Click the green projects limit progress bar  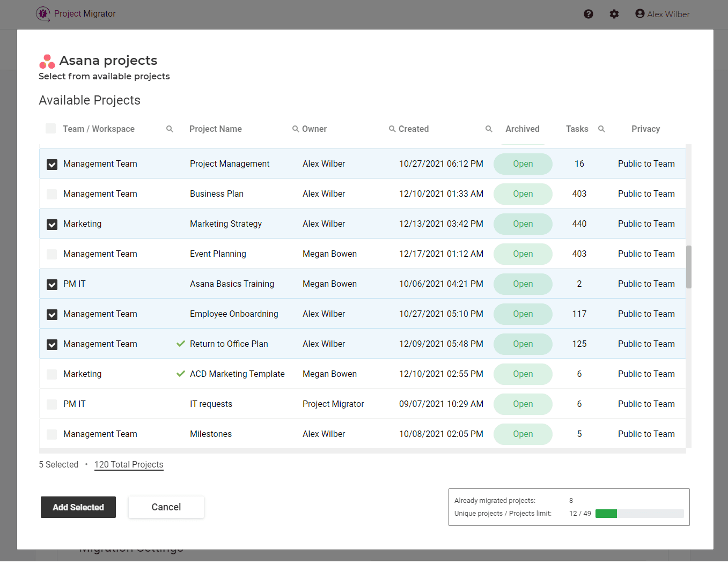pyautogui.click(x=606, y=513)
